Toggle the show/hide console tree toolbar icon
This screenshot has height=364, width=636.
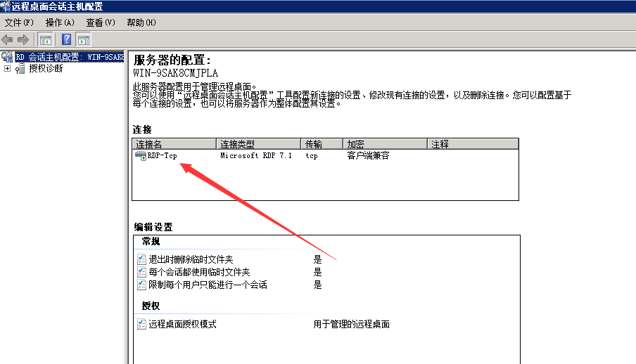pos(45,39)
